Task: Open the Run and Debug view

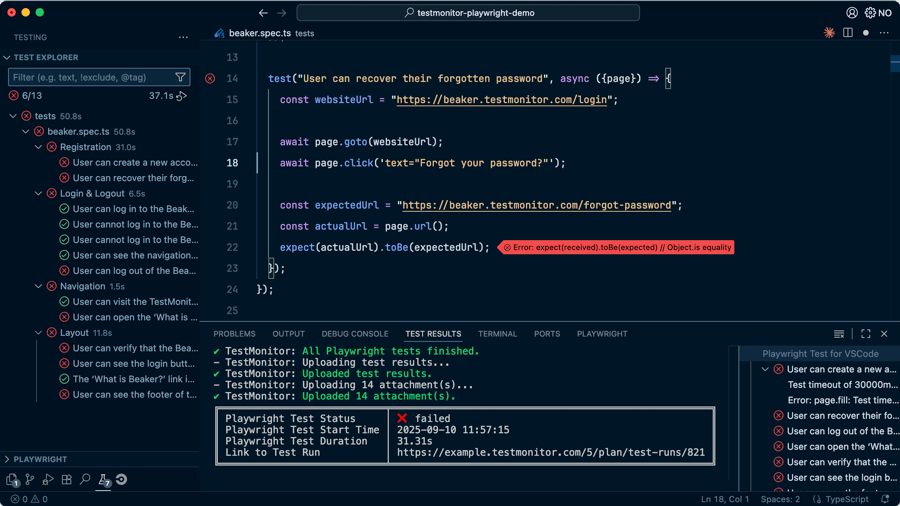Action: click(x=48, y=480)
